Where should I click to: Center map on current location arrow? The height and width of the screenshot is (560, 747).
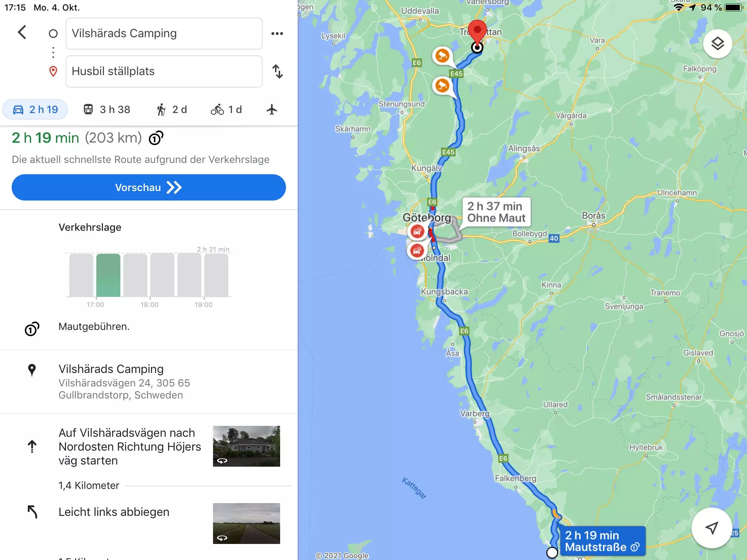[712, 528]
